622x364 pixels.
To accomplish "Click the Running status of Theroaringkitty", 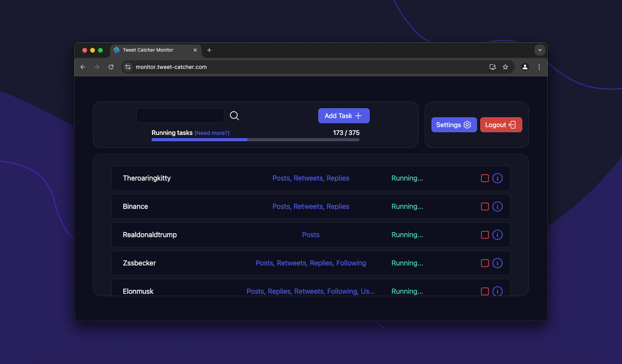I will click(x=407, y=178).
